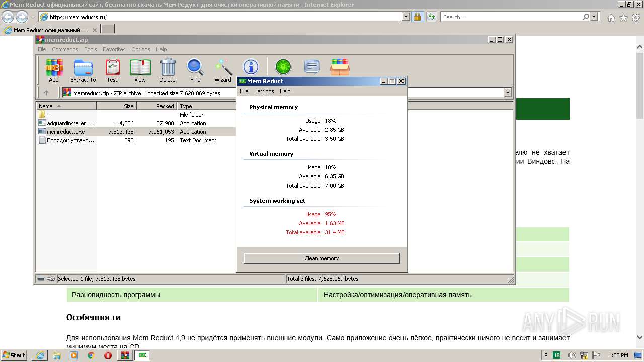Open the WinRAR Commands menu
Screen dimensions: 644x362
(x=65, y=49)
